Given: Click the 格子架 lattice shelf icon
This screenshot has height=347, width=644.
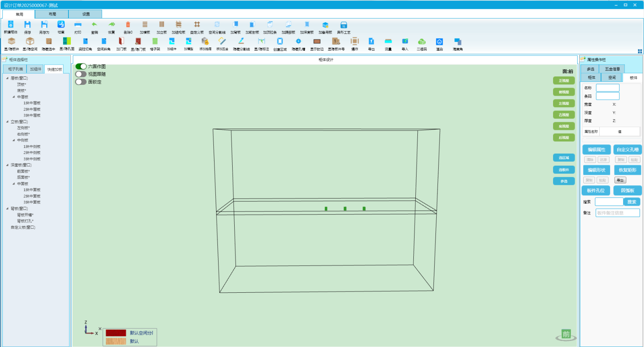Looking at the screenshot, I should pyautogui.click(x=155, y=41).
